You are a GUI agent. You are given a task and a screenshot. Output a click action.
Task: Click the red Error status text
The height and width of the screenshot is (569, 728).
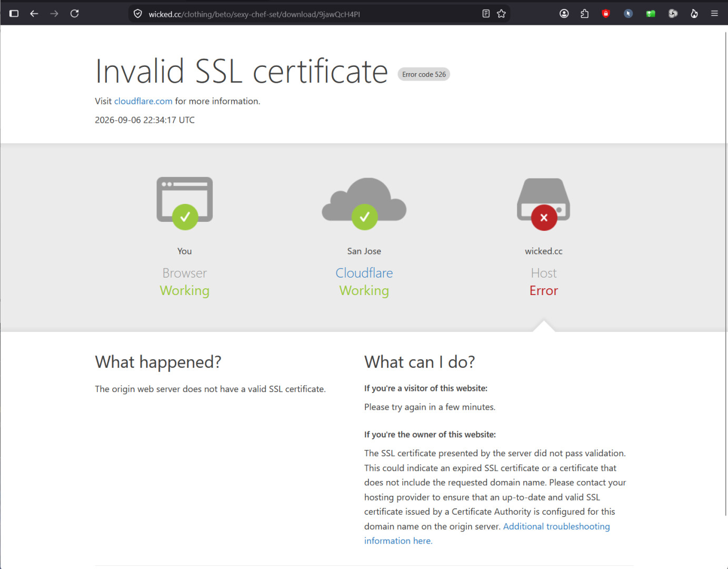pyautogui.click(x=544, y=291)
